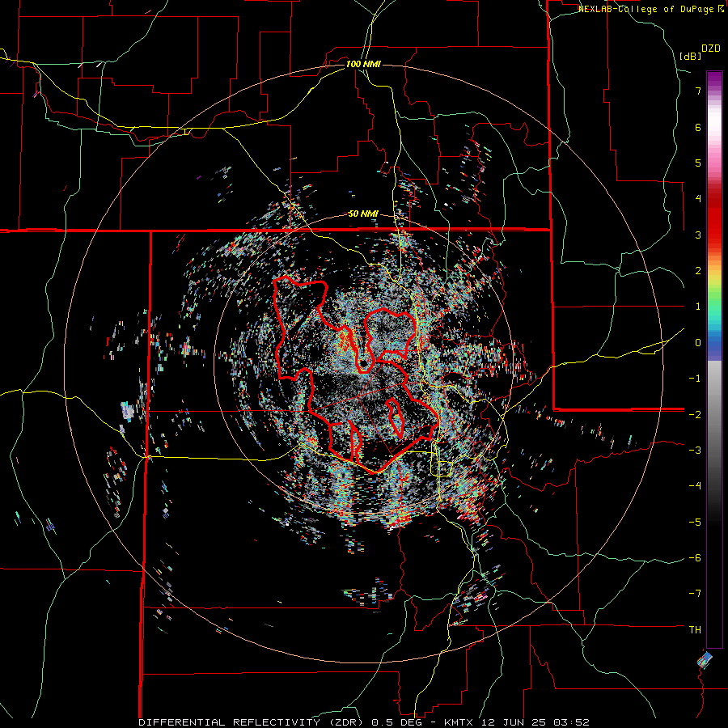The image size is (728, 728).
Task: Click the 5 value on ZDR scale
Action: click(698, 163)
